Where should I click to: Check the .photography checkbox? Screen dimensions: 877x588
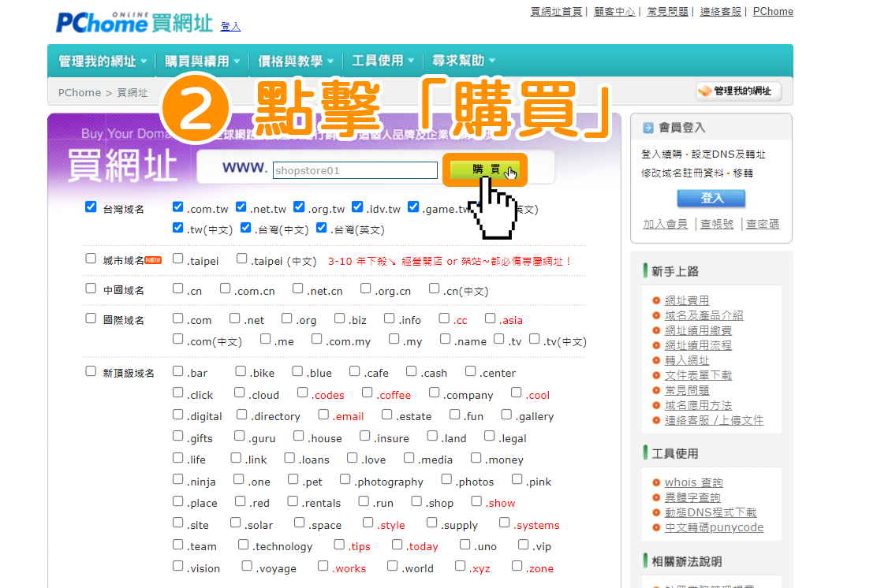(x=345, y=479)
